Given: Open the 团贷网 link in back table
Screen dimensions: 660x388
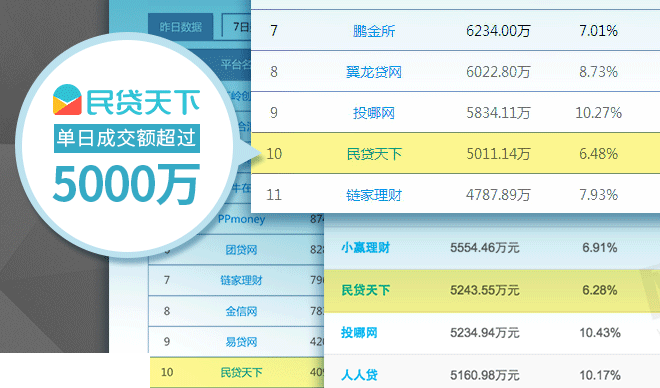Looking at the screenshot, I should pyautogui.click(x=241, y=250).
